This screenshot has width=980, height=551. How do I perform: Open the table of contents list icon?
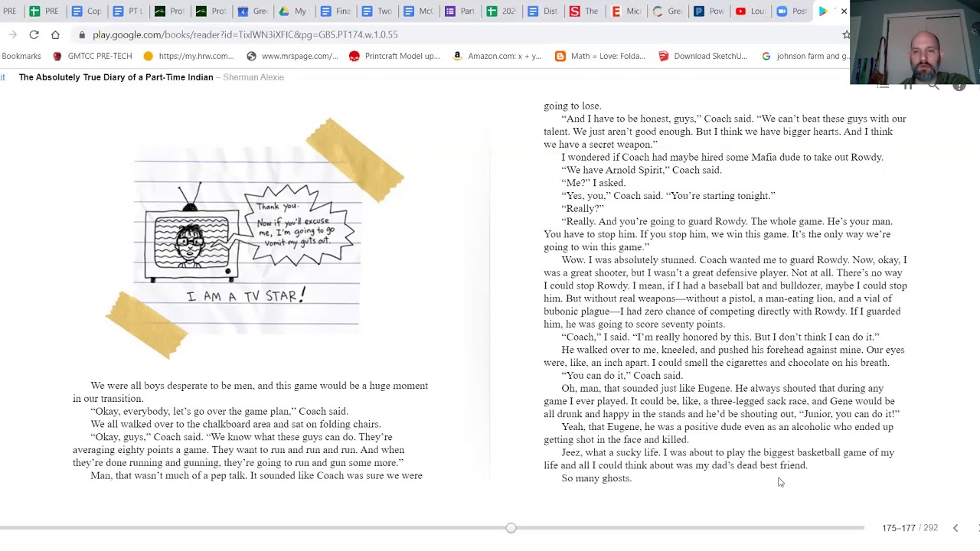[883, 86]
